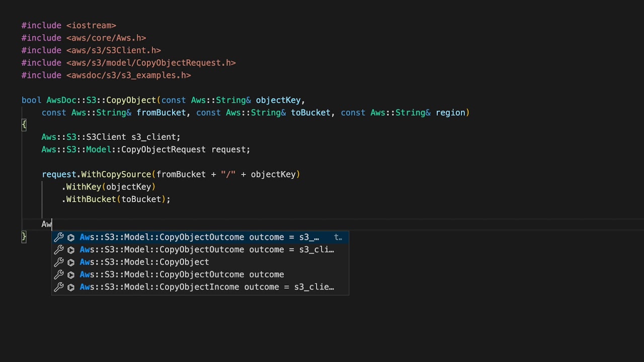
Task: Select 'CopyObjectOutcome outcome' suggestion without assignment
Action: click(x=200, y=275)
